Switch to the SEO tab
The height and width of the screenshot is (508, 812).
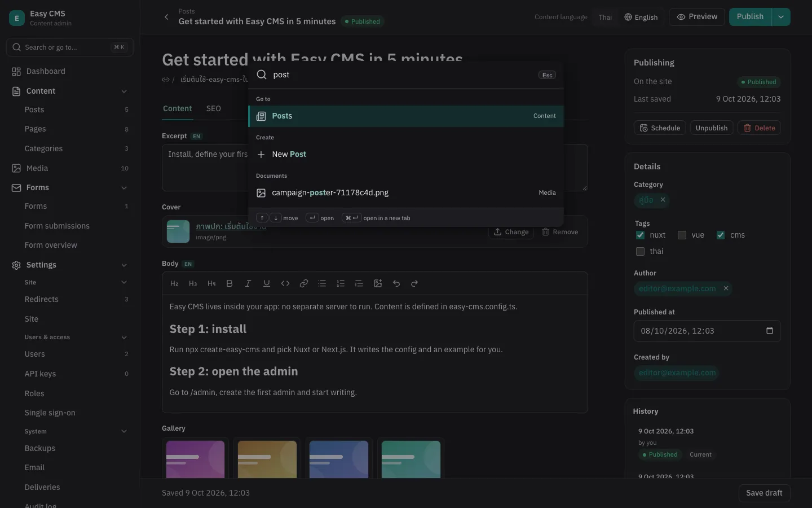214,108
